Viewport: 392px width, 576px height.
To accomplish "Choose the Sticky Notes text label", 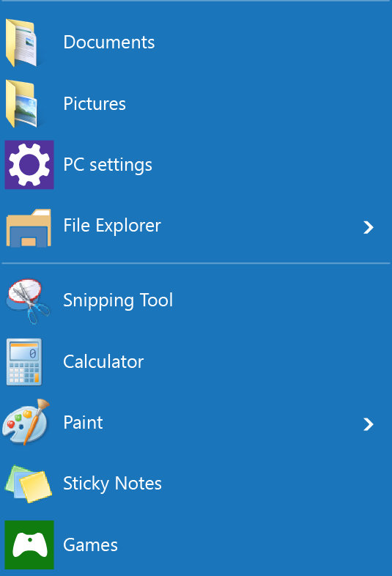I will tap(112, 484).
